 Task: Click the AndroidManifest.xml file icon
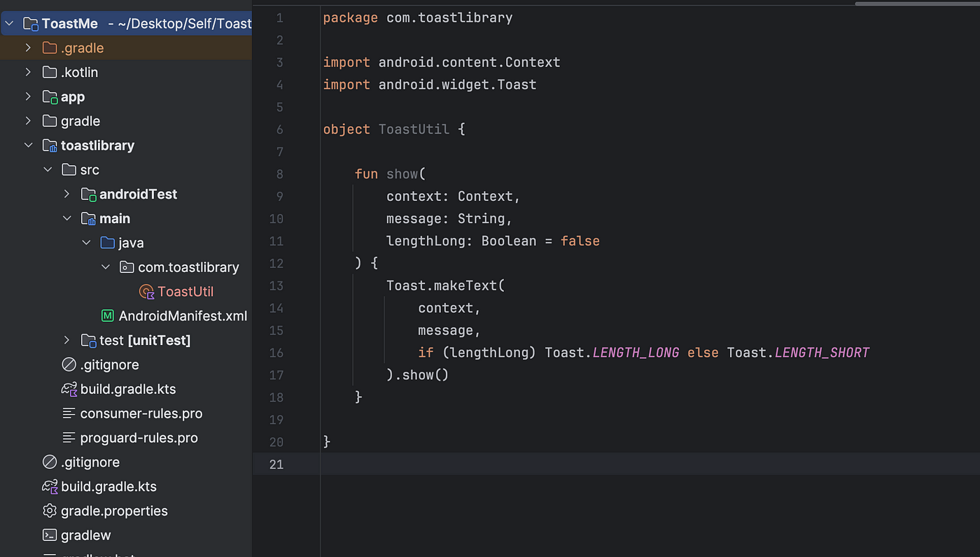click(x=107, y=316)
